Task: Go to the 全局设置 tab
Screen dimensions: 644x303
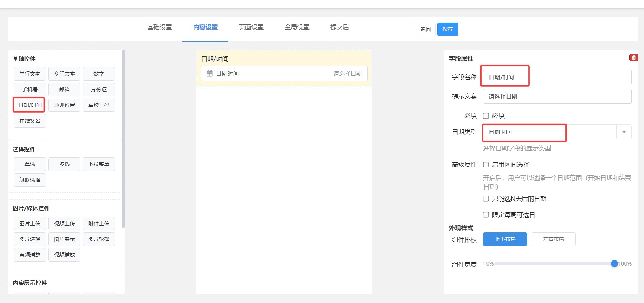Action: pos(297,27)
